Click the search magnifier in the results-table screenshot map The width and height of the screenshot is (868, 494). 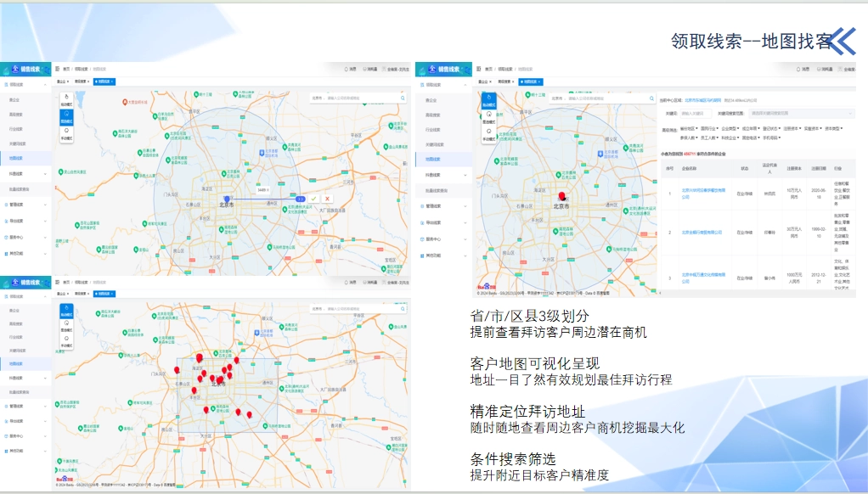pyautogui.click(x=651, y=98)
